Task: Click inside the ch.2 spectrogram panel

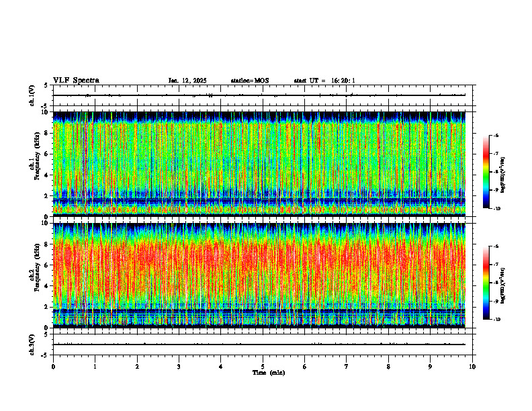Action: [x=259, y=275]
